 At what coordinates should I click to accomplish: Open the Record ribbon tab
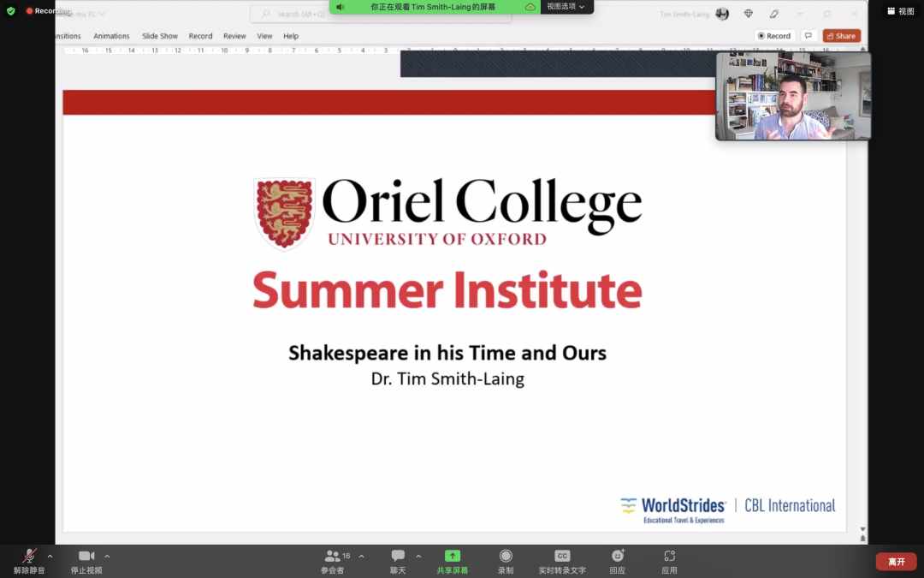(200, 36)
